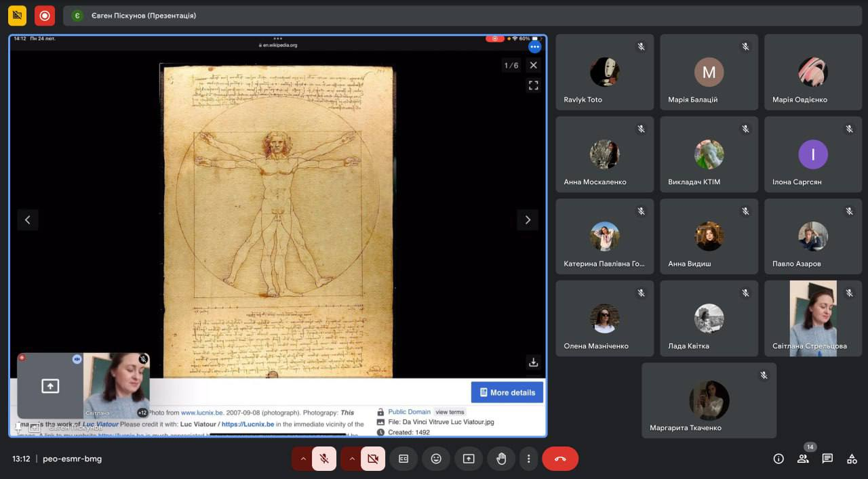The image size is (868, 479).
Task: Unmute microphone in call controls
Action: pos(324,459)
